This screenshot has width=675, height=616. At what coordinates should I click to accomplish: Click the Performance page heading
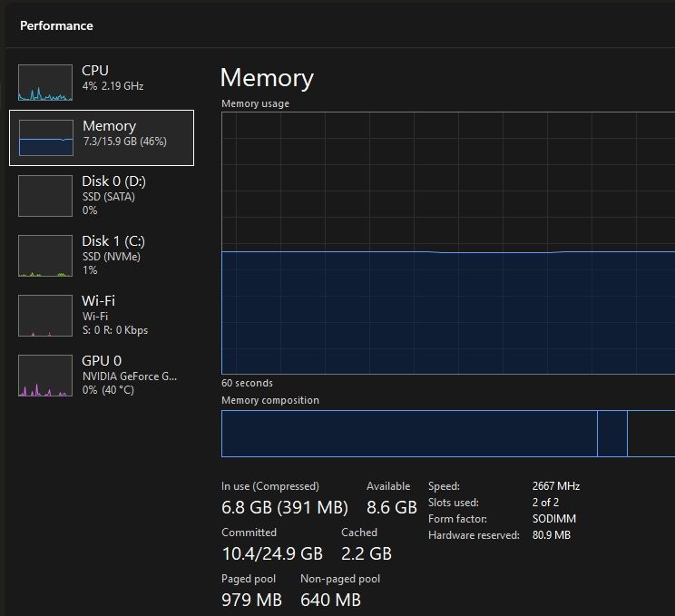tap(56, 25)
